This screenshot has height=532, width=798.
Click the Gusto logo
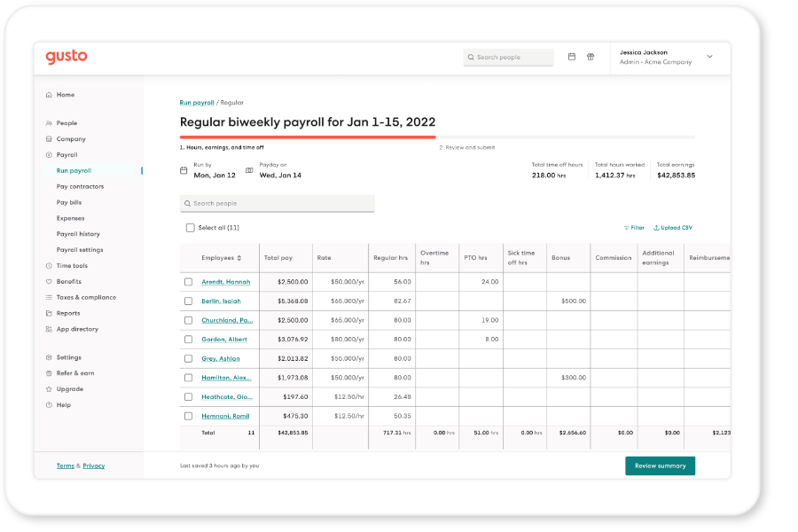point(66,57)
